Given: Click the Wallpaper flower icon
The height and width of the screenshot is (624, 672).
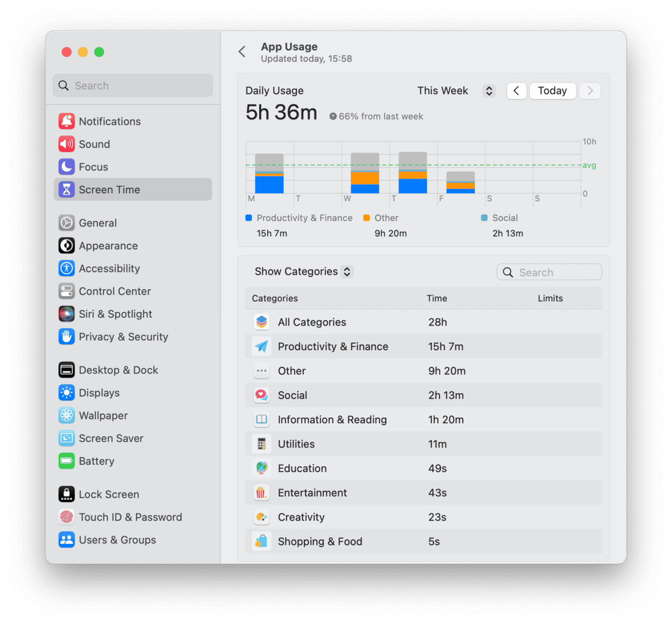Looking at the screenshot, I should (66, 416).
